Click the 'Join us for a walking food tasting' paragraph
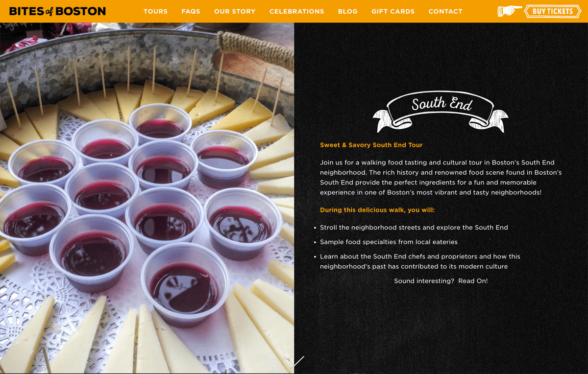This screenshot has height=374, width=588. click(441, 177)
